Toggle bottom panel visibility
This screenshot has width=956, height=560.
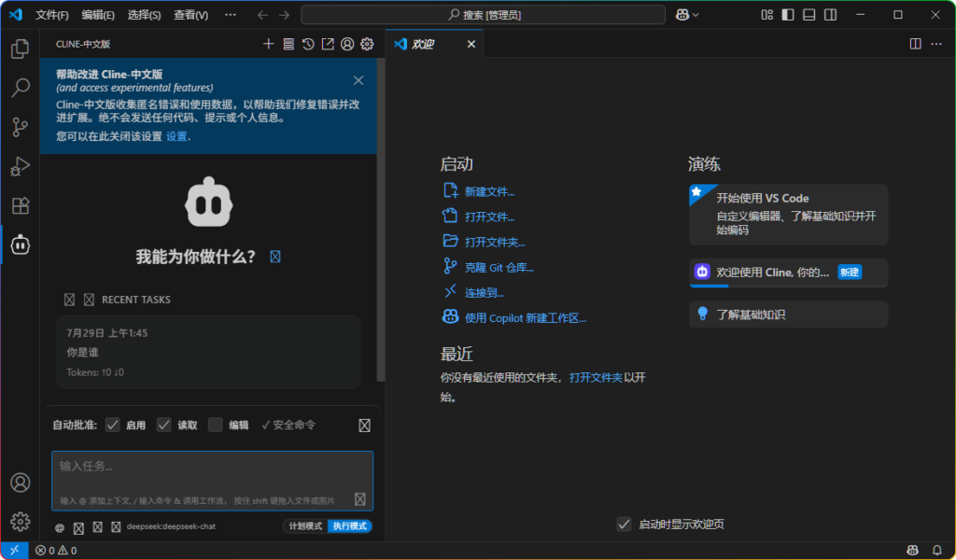[809, 15]
